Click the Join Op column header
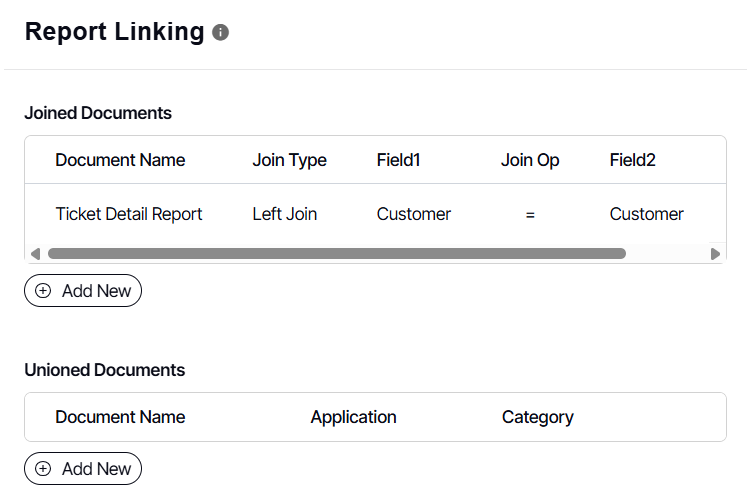751x499 pixels. pyautogui.click(x=530, y=160)
